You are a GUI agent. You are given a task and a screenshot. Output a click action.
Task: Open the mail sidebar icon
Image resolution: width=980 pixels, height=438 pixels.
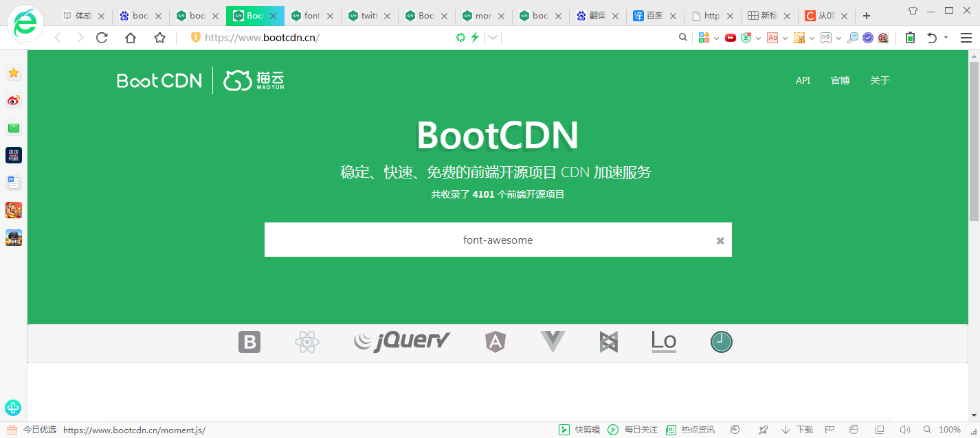tap(14, 128)
